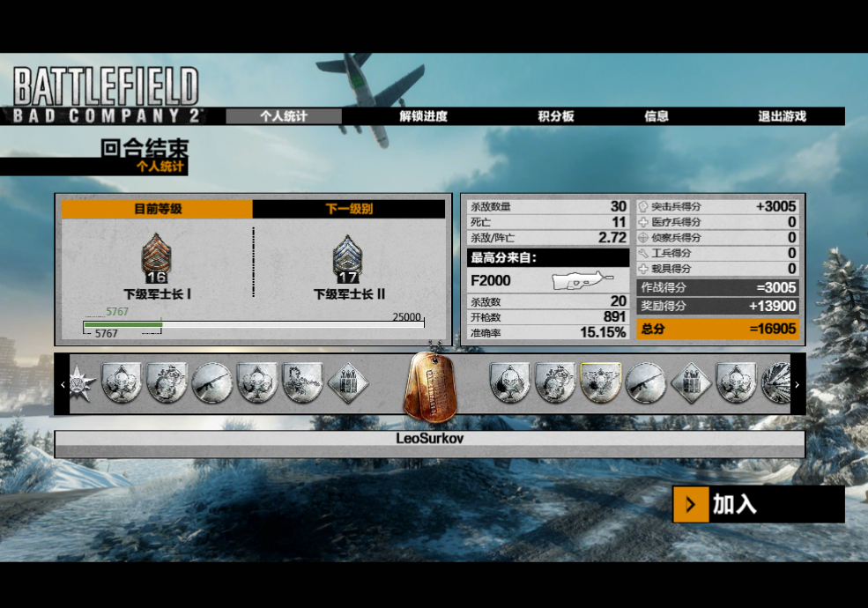The height and width of the screenshot is (608, 868).
Task: Click the medic class icon beside 医疗兵得分
Action: pos(643,222)
